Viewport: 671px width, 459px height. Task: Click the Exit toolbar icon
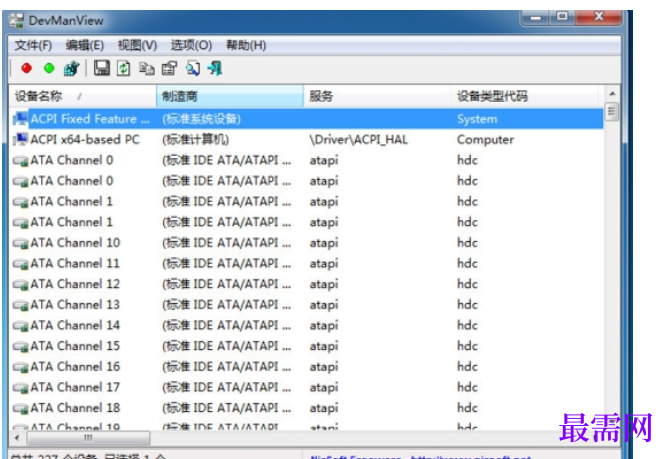[215, 68]
